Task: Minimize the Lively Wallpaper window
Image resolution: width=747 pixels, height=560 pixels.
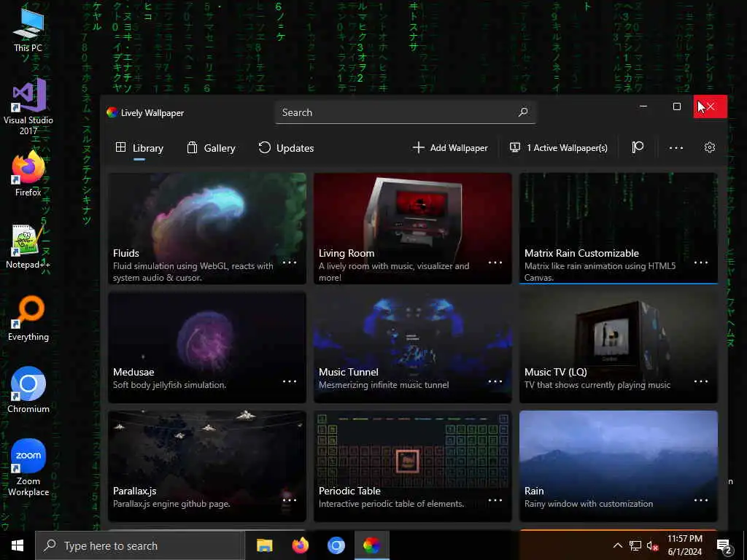Action: (643, 106)
